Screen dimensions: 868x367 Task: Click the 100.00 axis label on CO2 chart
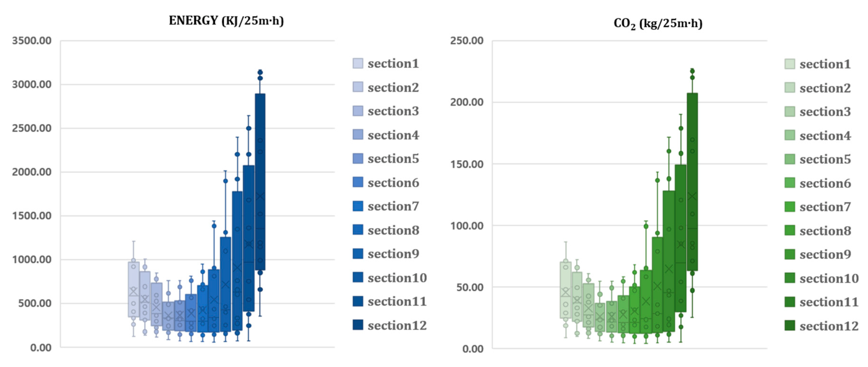(x=467, y=226)
